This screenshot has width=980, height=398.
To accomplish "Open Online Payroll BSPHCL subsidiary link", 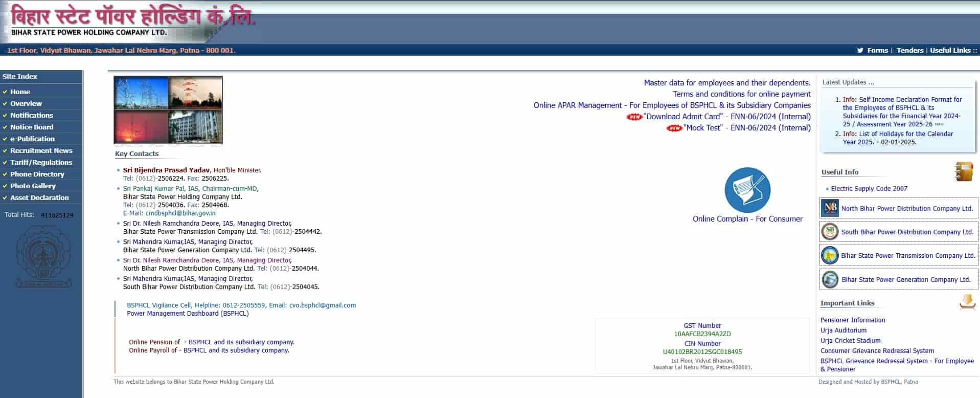I will [x=209, y=350].
